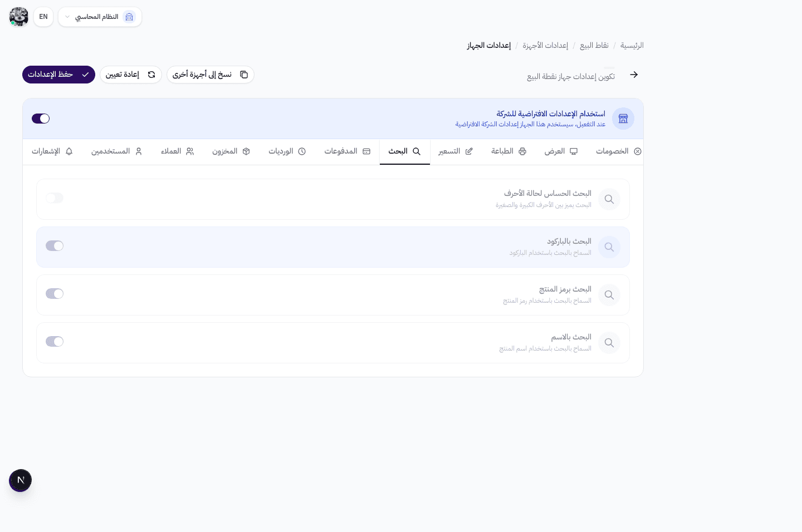Viewport: 802px width, 532px height.
Task: Turn on the البحث بالاسم switch
Action: (55, 341)
